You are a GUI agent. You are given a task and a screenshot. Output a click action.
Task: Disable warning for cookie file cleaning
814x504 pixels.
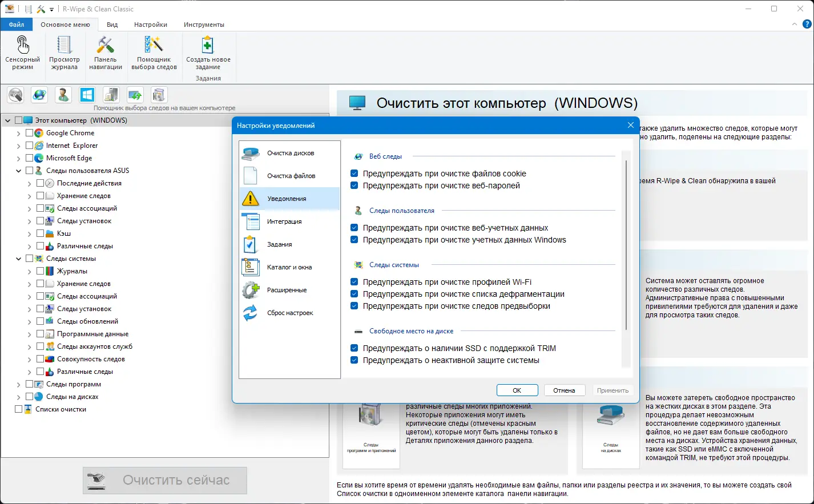pos(355,173)
